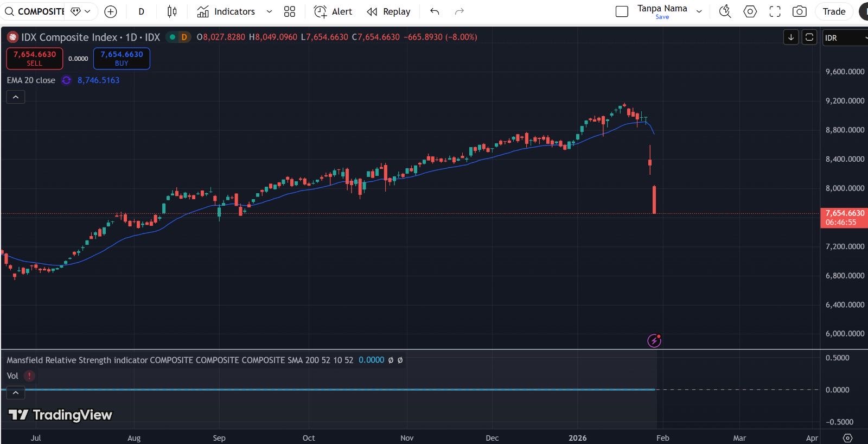Open the candlestick chart type selector
Viewport: 868px width, 444px height.
click(172, 11)
